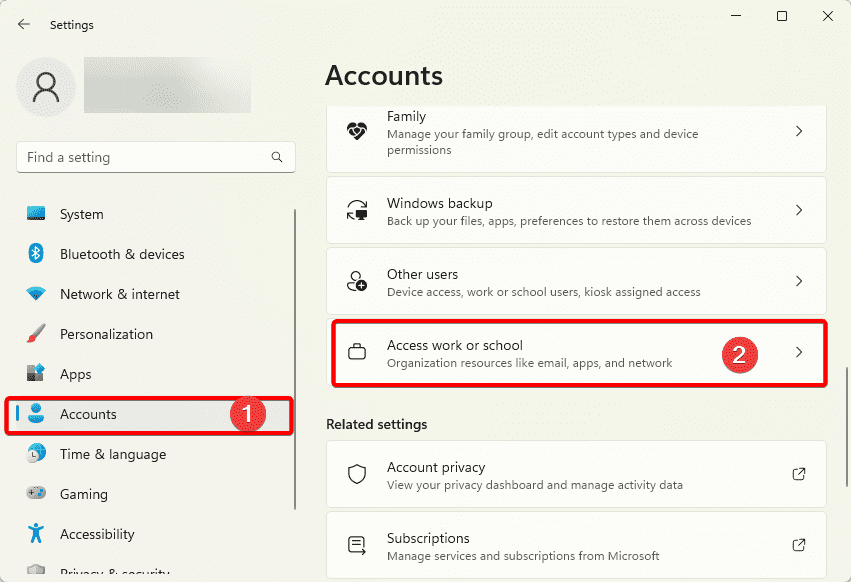
Task: Click the search magnifier icon
Action: pos(277,157)
